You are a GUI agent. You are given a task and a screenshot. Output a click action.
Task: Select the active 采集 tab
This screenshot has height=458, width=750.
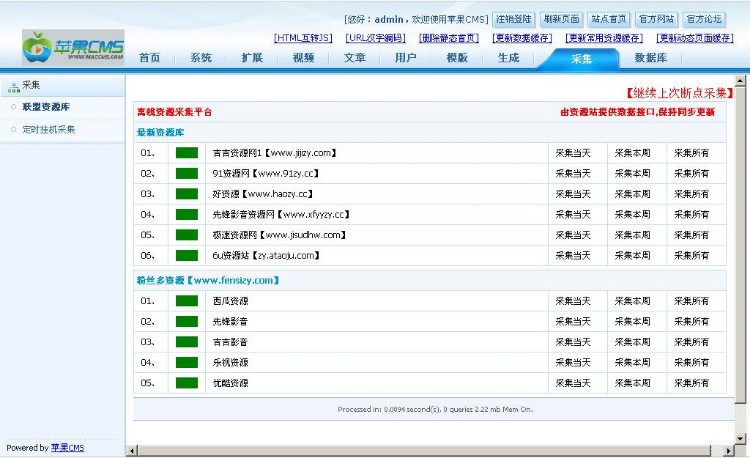(581, 59)
